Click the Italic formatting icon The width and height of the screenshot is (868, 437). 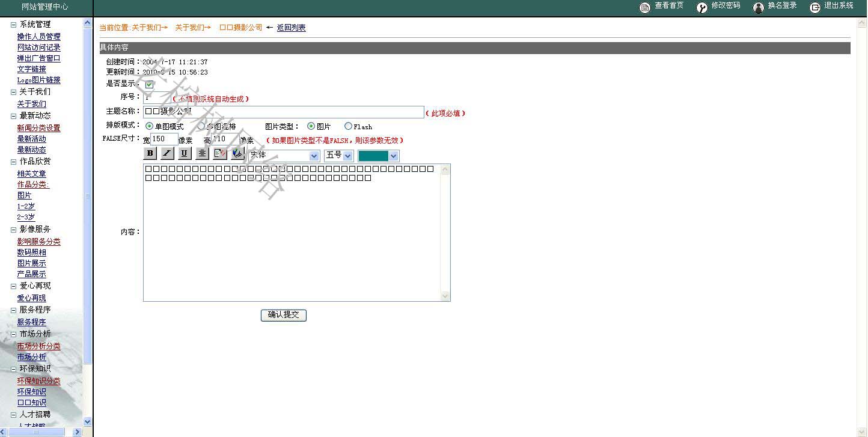pos(168,153)
